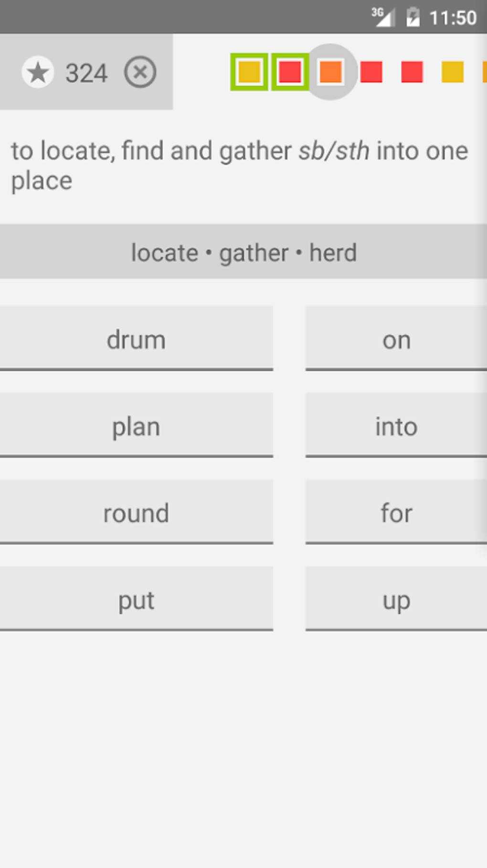Pick the particle "for"
Image resolution: width=487 pixels, height=868 pixels.
click(396, 512)
